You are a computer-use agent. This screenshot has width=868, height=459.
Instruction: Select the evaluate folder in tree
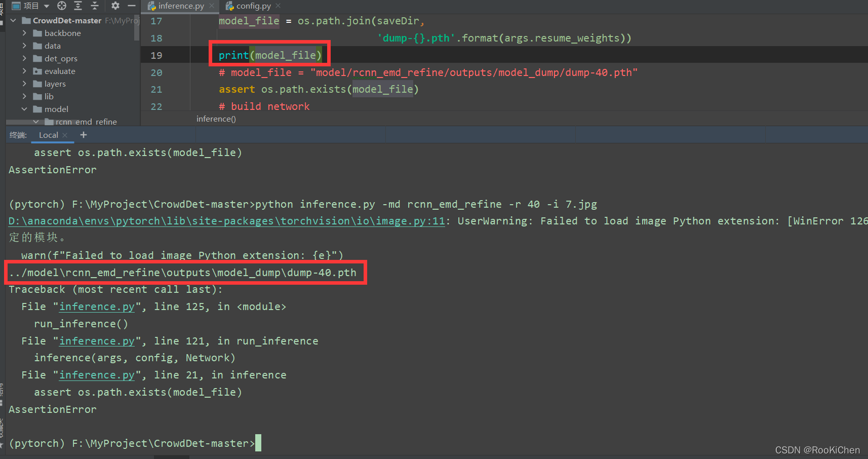[x=60, y=71]
